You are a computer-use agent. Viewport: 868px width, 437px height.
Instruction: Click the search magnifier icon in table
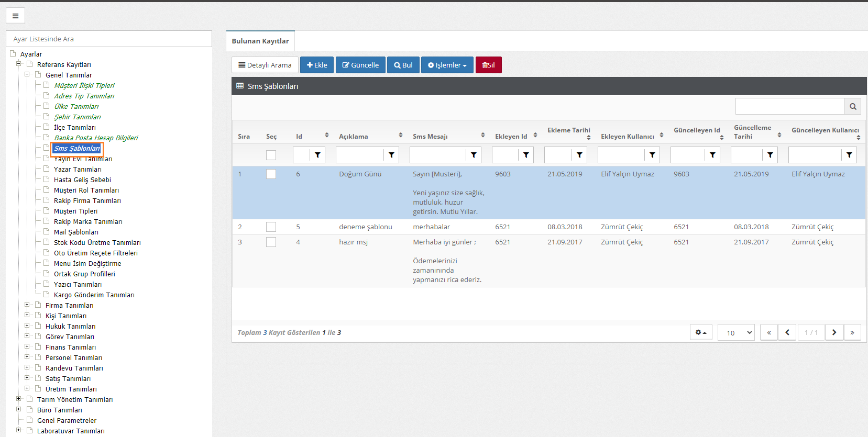(852, 107)
